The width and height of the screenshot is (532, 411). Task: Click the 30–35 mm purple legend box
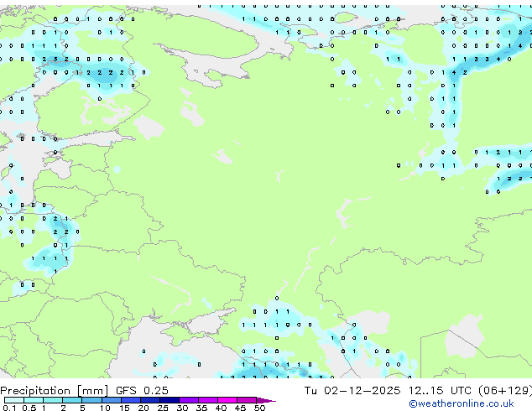click(x=188, y=400)
